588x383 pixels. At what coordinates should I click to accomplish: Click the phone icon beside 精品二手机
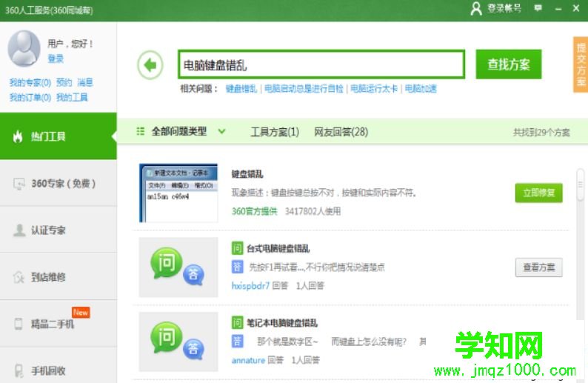coord(18,324)
